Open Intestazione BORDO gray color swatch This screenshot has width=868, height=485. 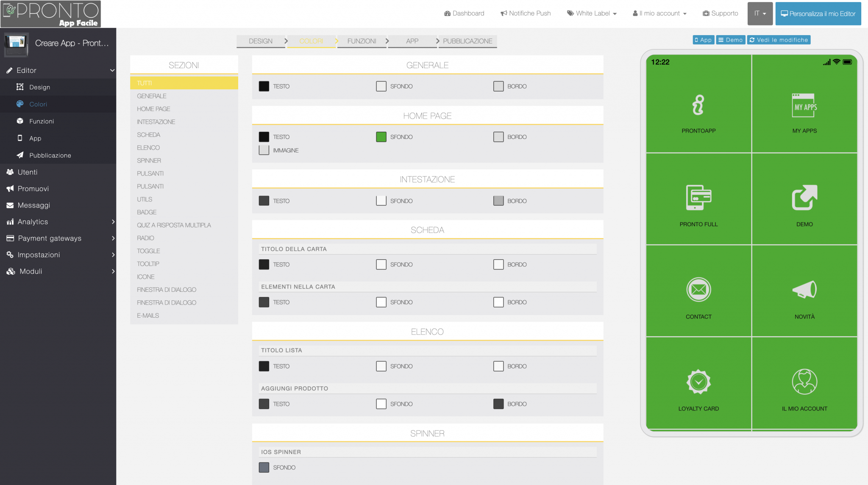498,201
